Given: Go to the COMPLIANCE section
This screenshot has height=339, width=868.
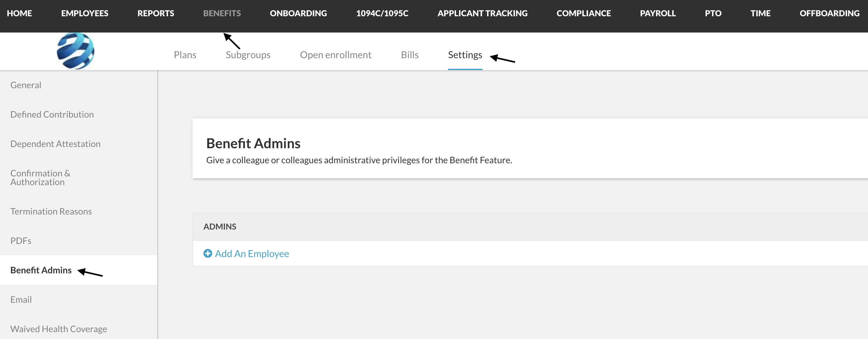Looking at the screenshot, I should click(x=584, y=13).
